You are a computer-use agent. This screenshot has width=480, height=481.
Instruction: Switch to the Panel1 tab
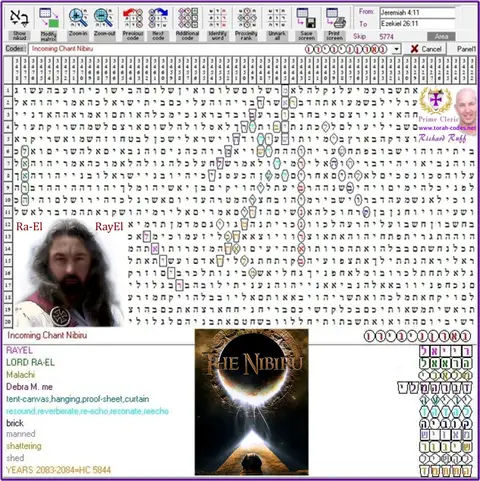pos(466,49)
